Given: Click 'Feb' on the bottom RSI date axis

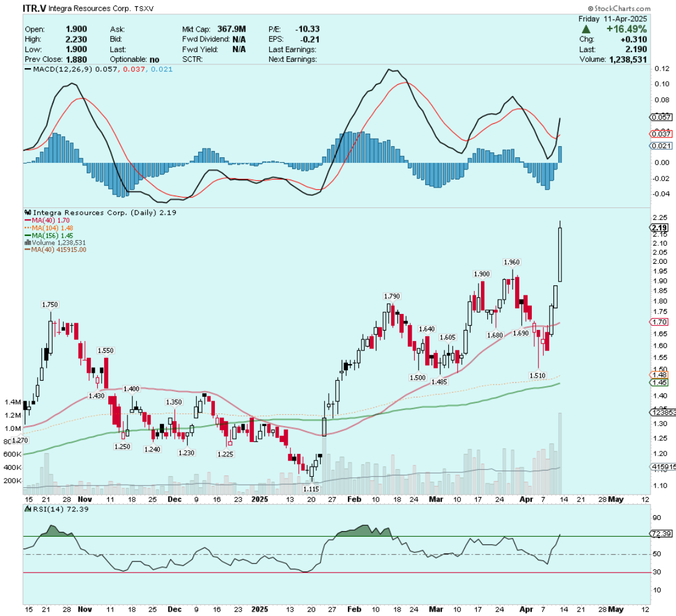Looking at the screenshot, I should coord(354,610).
